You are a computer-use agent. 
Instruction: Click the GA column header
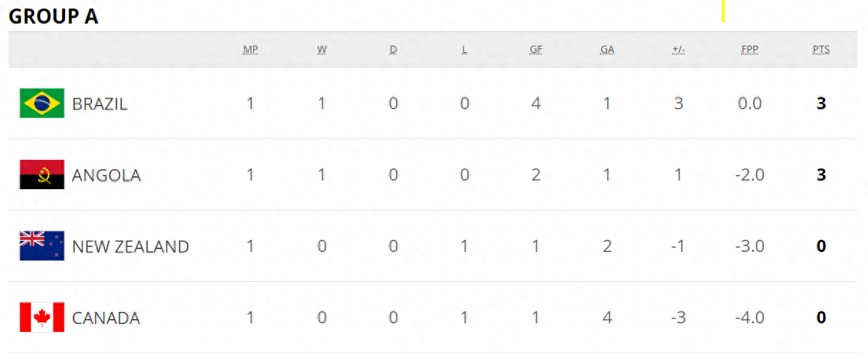point(607,50)
